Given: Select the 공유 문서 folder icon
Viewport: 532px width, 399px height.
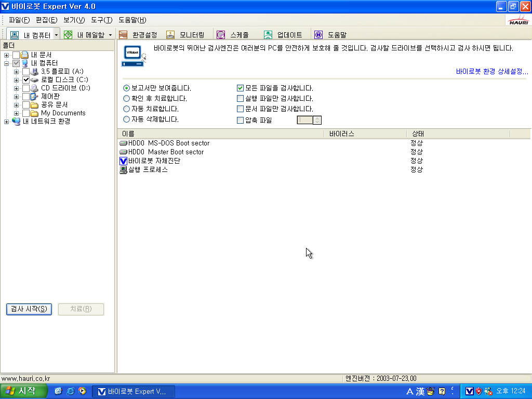Looking at the screenshot, I should [34, 105].
